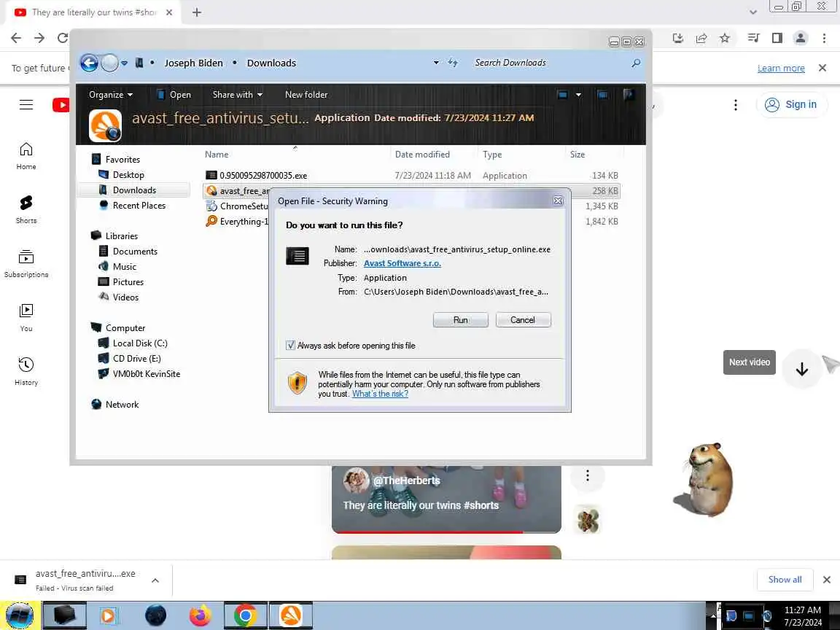
Task: Click Explorer forward navigation button
Action: point(109,63)
